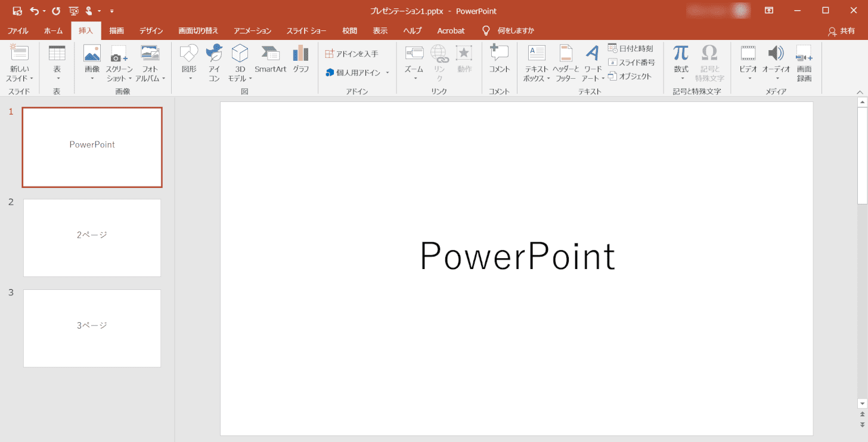Image resolution: width=868 pixels, height=442 pixels.
Task: Expand My Add-ins dropdown arrow
Action: coord(387,73)
